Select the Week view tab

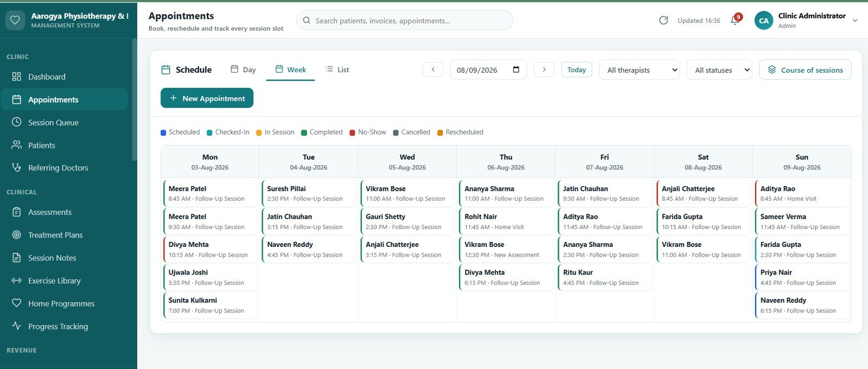coord(290,69)
